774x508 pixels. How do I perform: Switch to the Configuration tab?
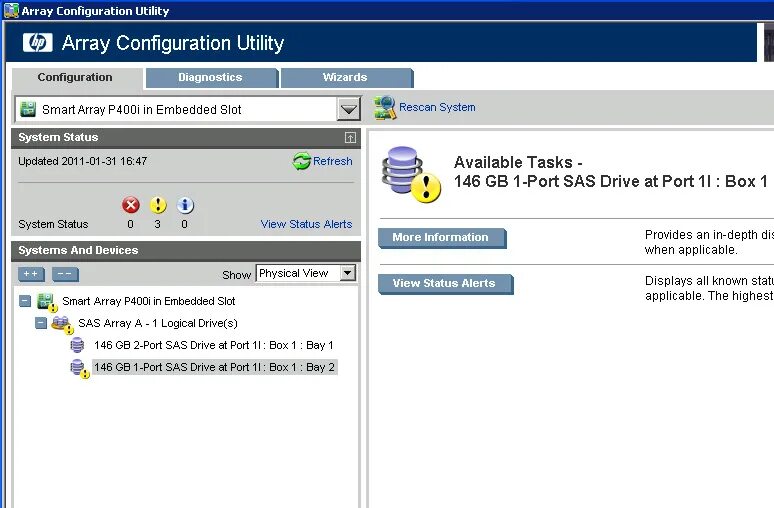[75, 78]
